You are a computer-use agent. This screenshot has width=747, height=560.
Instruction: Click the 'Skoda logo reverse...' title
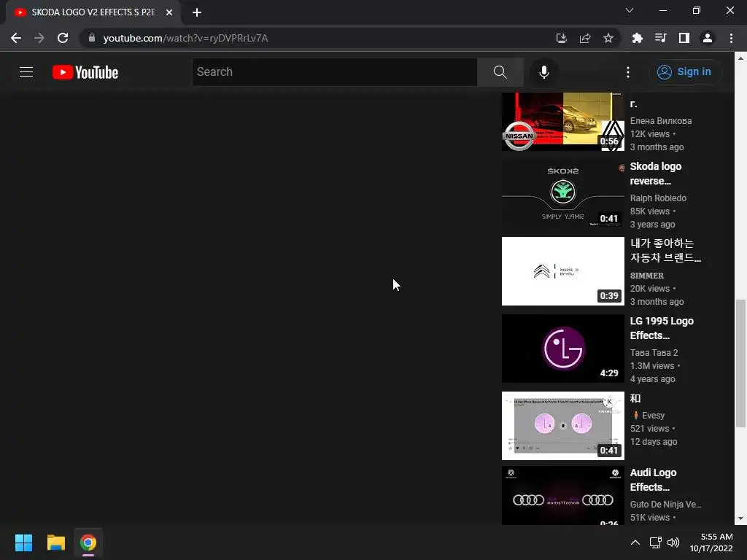tap(656, 174)
